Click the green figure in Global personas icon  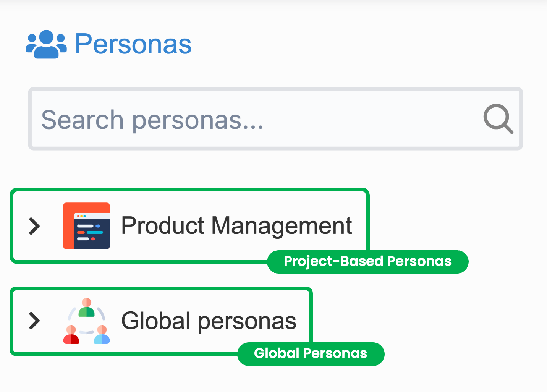coord(87,308)
